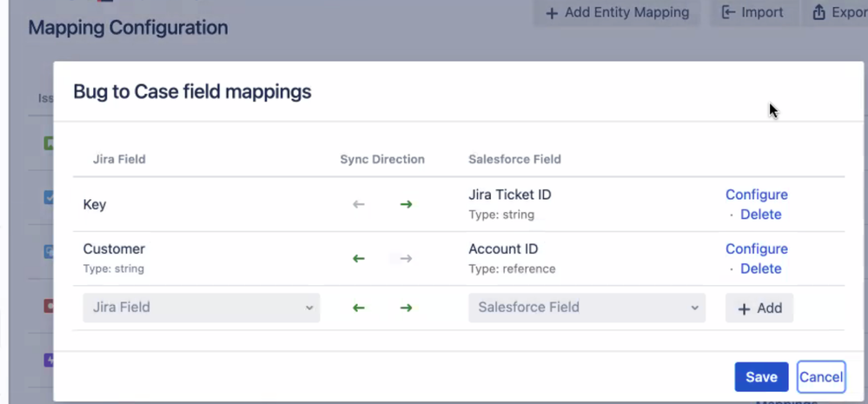Open the Jira Field dropdown
Screen dimensions: 868x404
[x=202, y=308]
